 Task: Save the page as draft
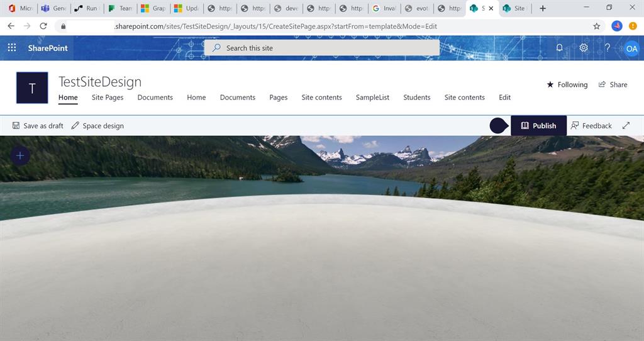coord(38,126)
